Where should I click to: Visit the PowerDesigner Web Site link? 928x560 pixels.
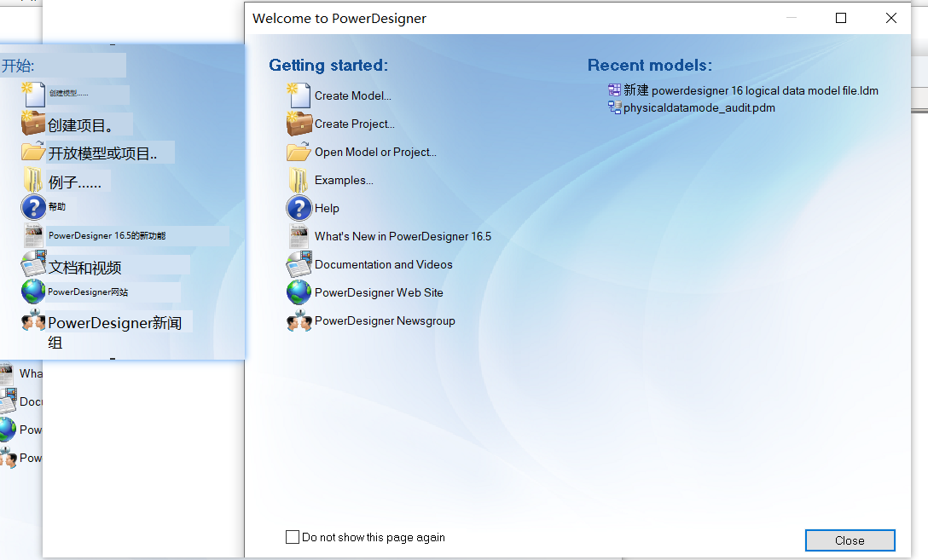click(x=379, y=292)
